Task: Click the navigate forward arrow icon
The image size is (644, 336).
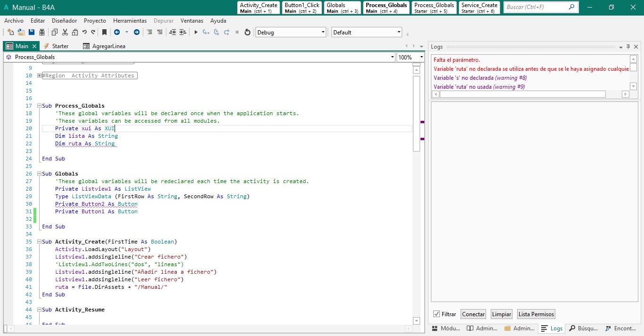Action: point(137,33)
